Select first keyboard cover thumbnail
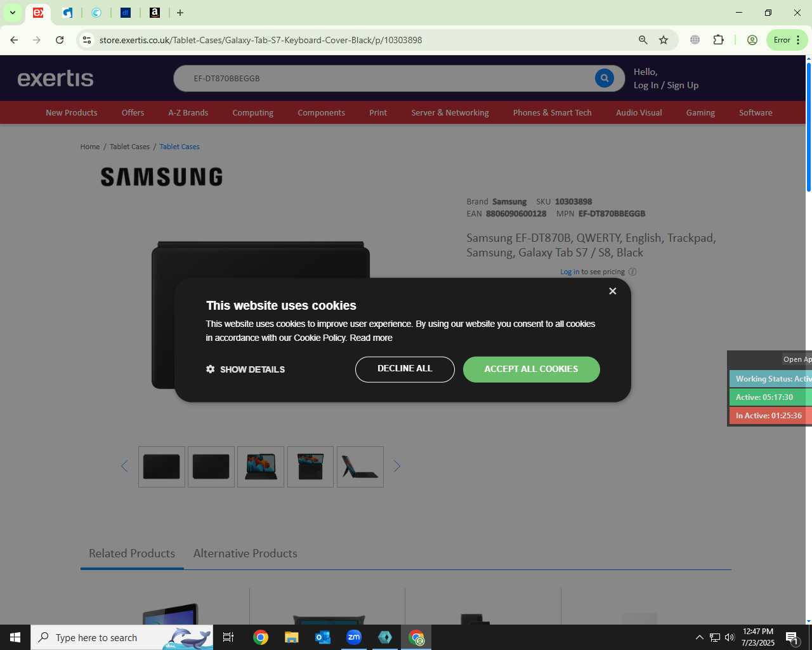This screenshot has width=812, height=650. [x=162, y=467]
